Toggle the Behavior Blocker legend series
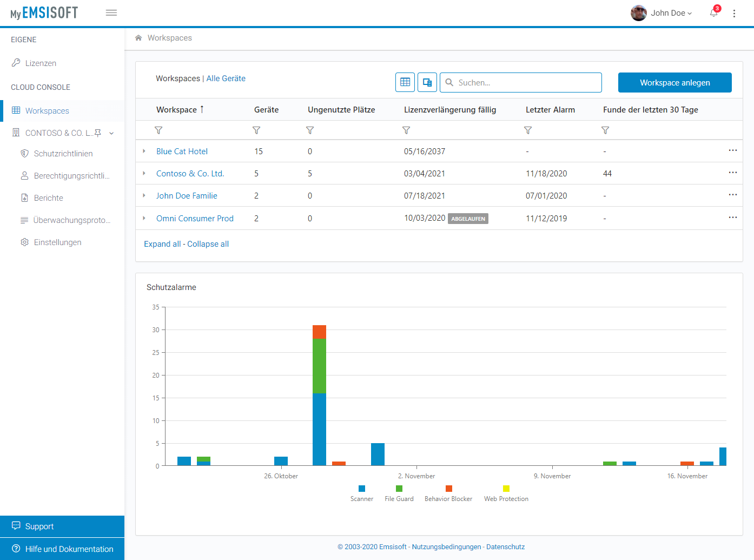Image resolution: width=754 pixels, height=560 pixels. (x=448, y=494)
